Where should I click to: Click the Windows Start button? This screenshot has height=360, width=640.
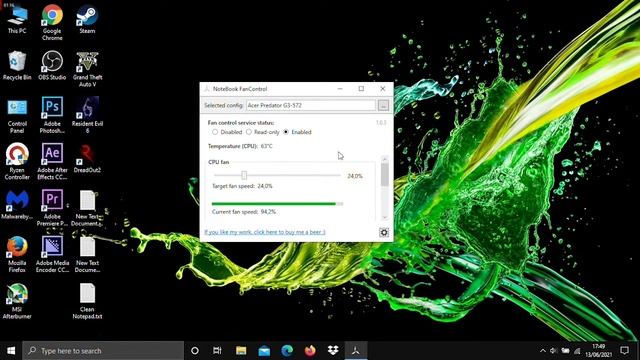pos(11,351)
